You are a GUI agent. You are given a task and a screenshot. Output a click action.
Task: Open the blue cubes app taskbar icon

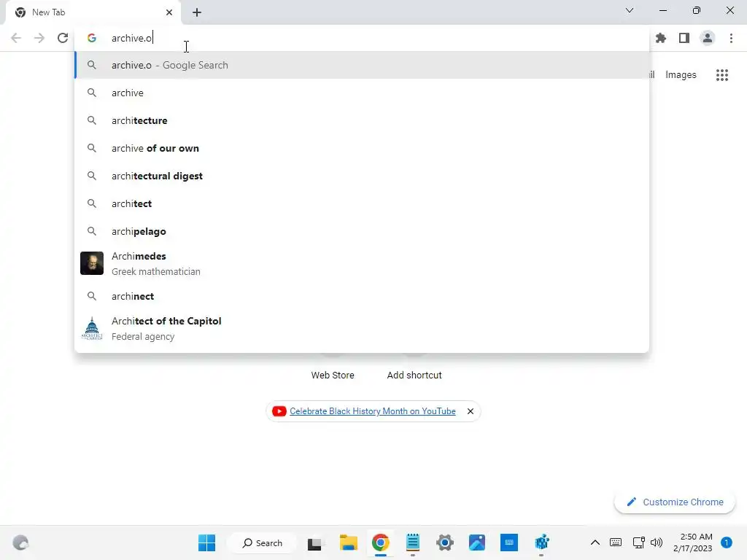coord(542,542)
